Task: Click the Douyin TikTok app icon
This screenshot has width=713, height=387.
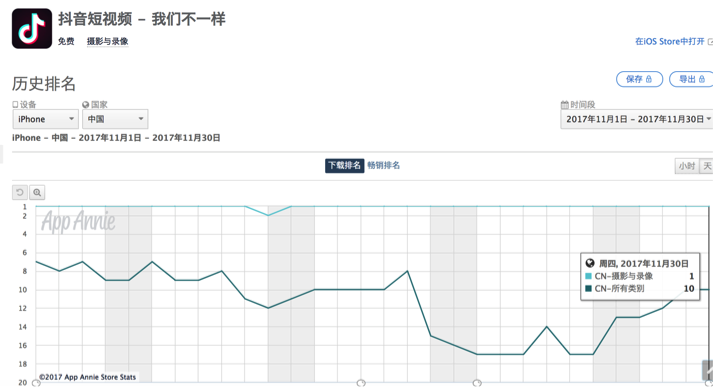Action: pyautogui.click(x=32, y=28)
